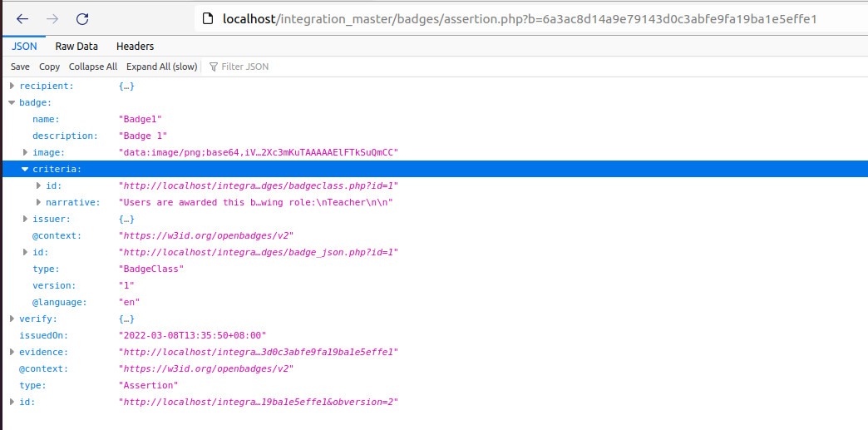The height and width of the screenshot is (430, 868).
Task: Click the @language key
Action: pyautogui.click(x=60, y=302)
